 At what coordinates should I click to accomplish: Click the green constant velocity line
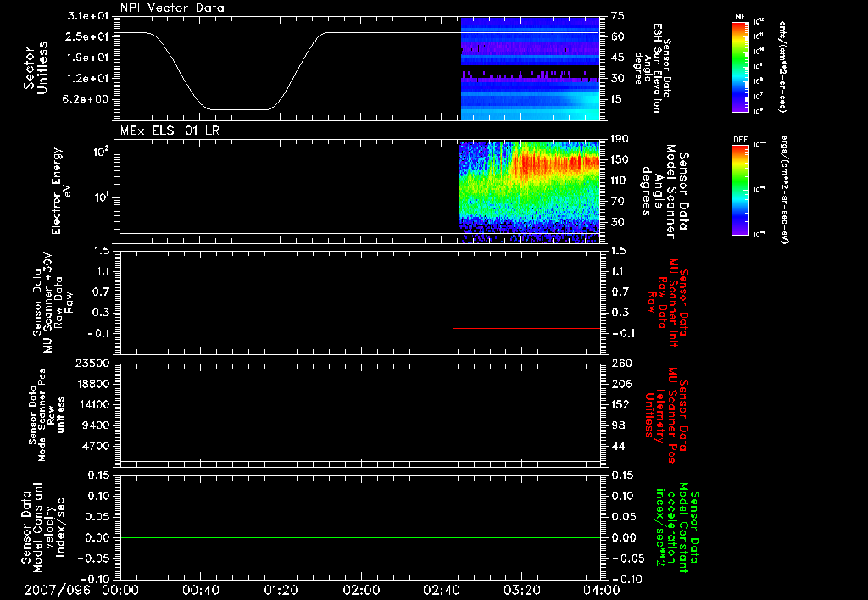point(359,537)
